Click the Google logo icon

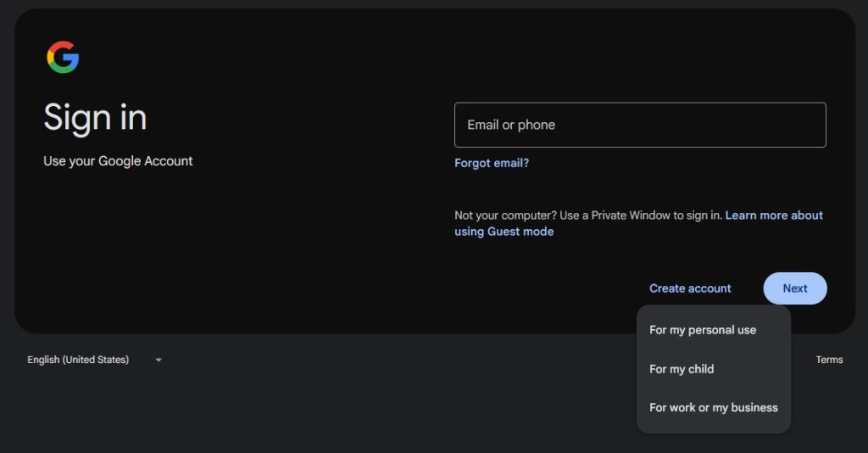pyautogui.click(x=63, y=57)
